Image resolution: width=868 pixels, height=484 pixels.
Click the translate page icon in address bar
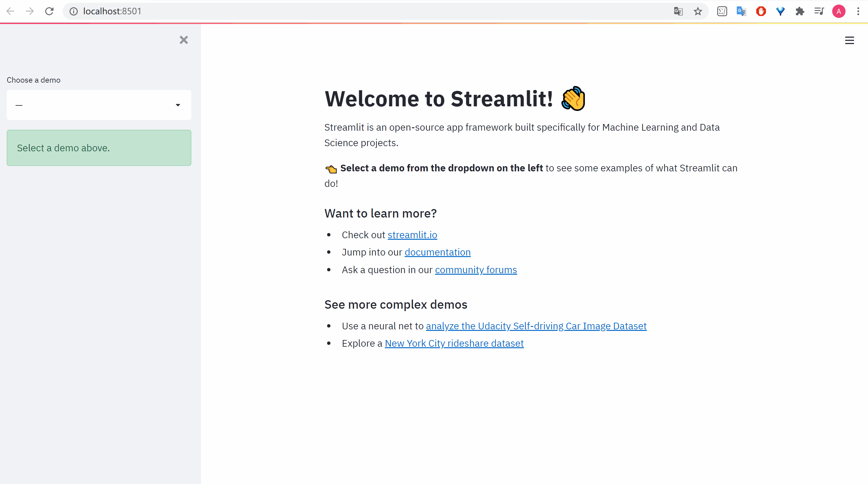point(678,12)
